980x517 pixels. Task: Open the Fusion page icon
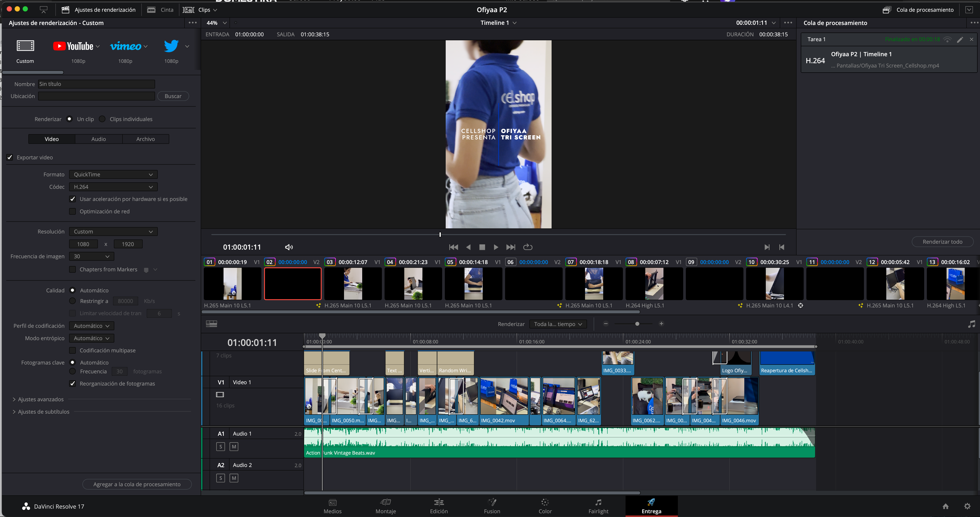pyautogui.click(x=492, y=503)
